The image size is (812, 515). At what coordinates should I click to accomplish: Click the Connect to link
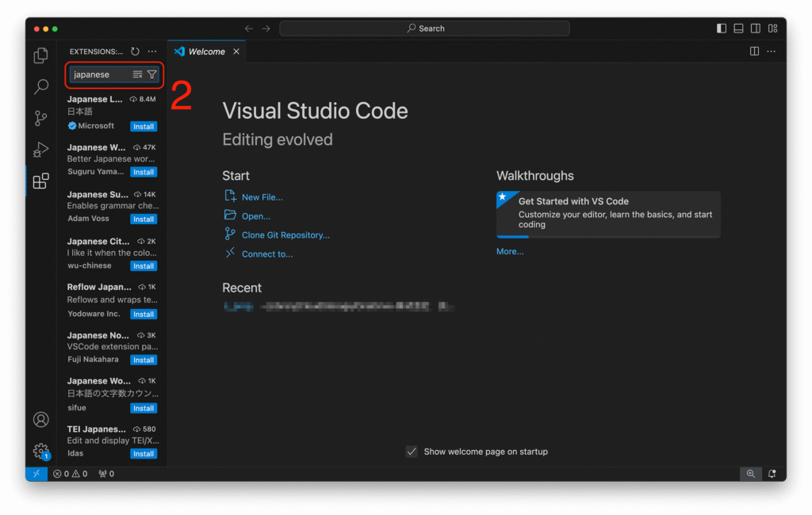coord(267,254)
